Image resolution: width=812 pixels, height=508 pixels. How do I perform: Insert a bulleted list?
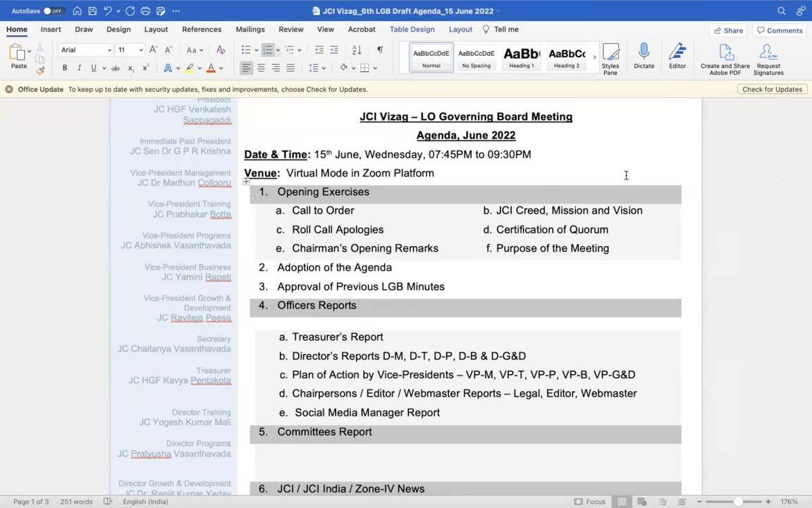click(246, 50)
